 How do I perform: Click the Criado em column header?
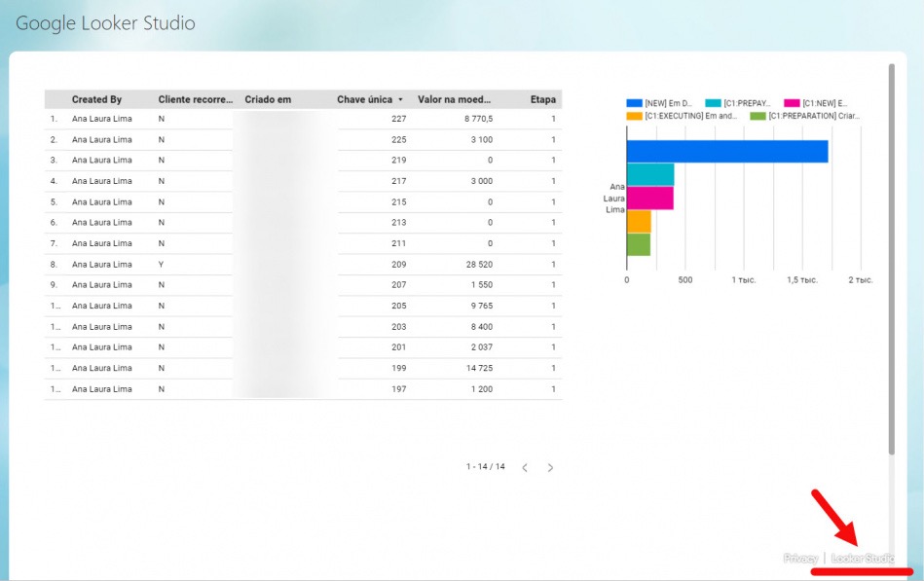(x=268, y=99)
